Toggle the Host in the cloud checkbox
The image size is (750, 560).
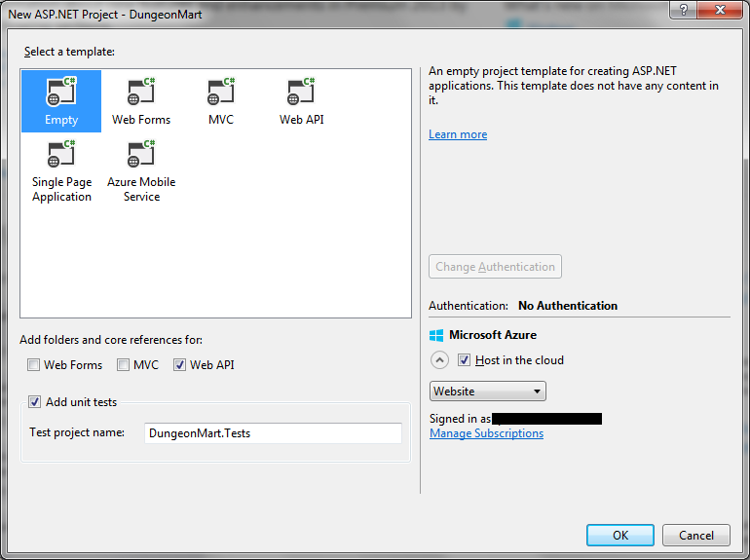[x=465, y=360]
